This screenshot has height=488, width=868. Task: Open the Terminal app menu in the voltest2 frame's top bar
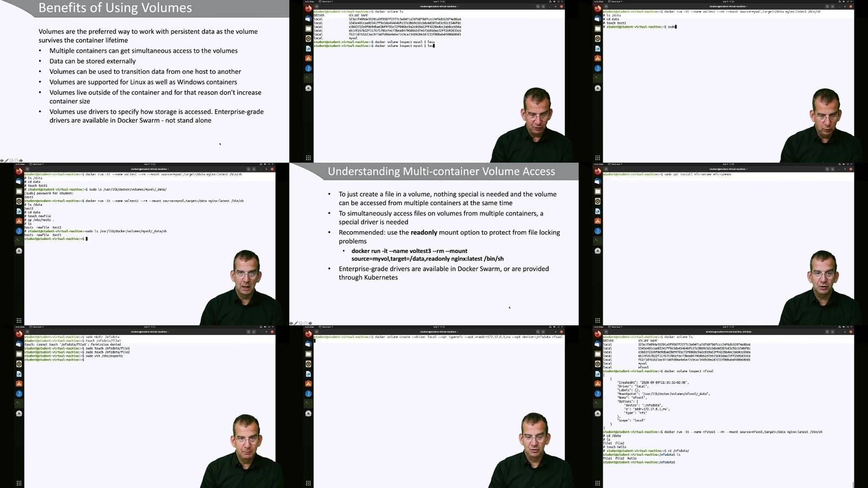37,164
